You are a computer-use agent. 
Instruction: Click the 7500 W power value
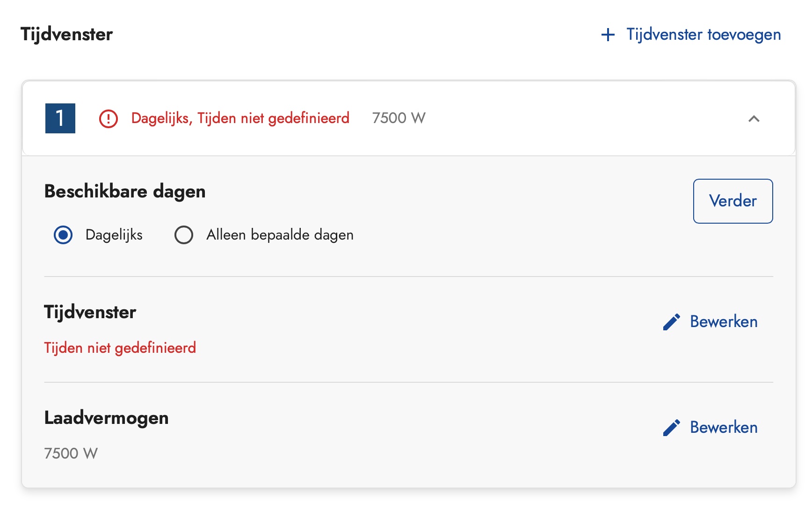[398, 118]
